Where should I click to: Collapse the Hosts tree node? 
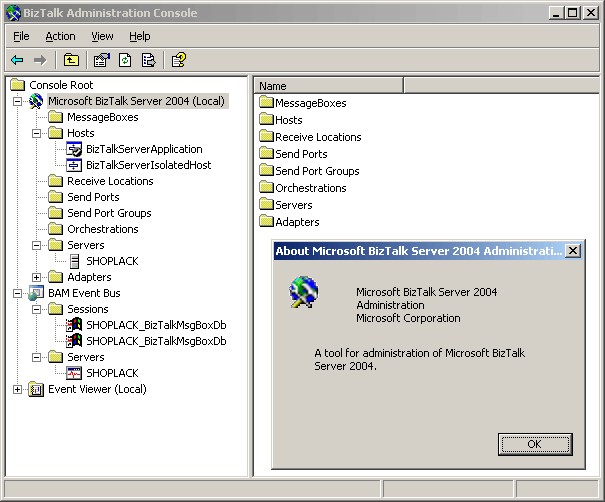pos(36,134)
